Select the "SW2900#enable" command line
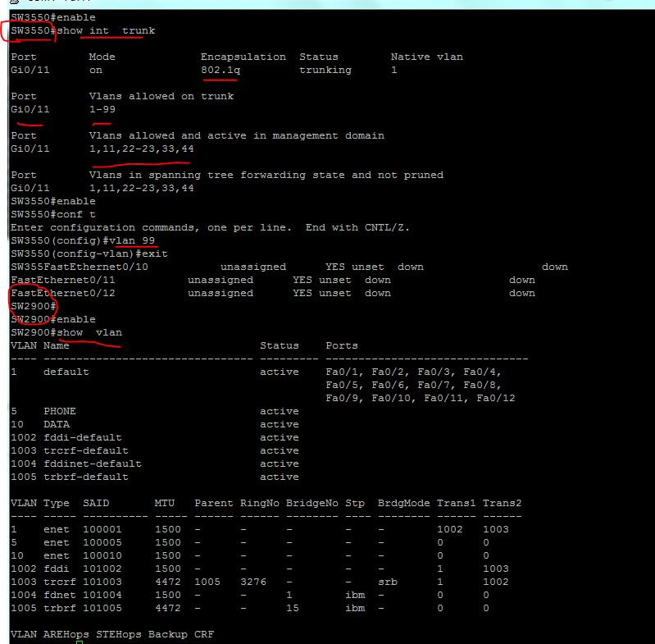This screenshot has height=644, width=655. 53,319
